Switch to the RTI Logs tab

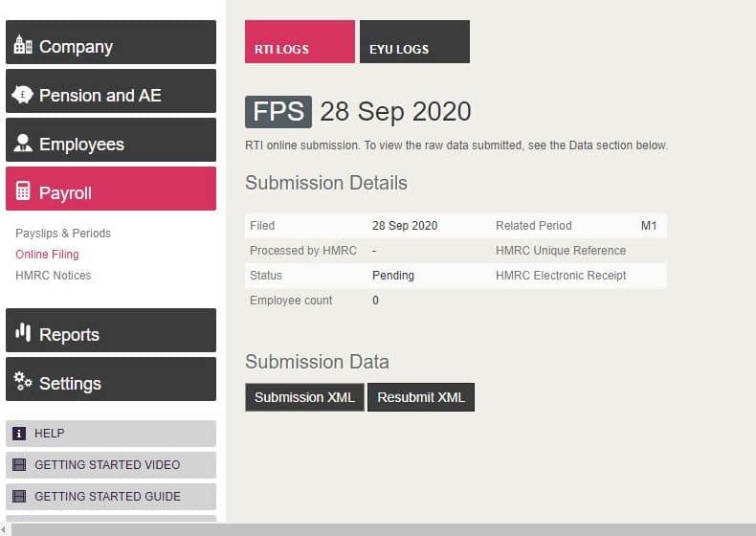click(x=300, y=42)
